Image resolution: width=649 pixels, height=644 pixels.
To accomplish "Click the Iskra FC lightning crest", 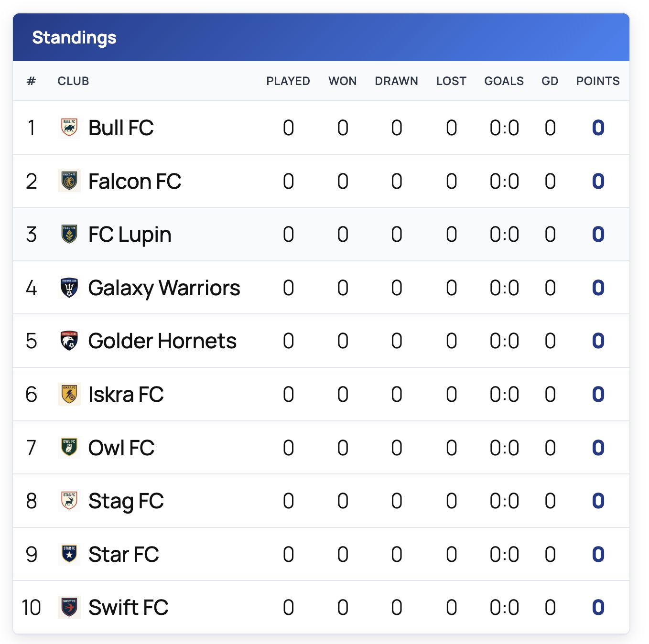I will point(69,394).
